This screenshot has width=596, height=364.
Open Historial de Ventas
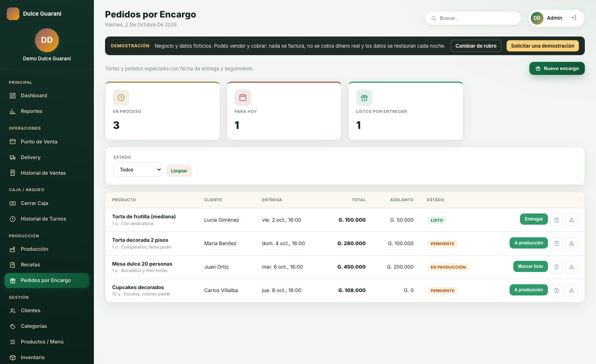(47, 173)
